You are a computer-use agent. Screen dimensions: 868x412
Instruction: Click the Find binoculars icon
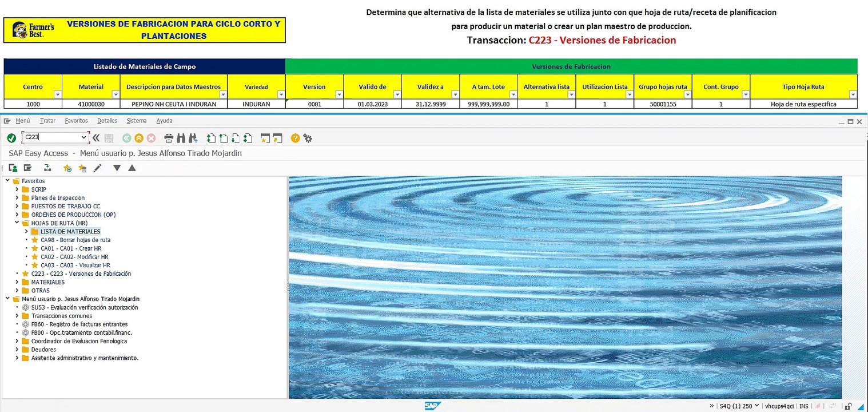[181, 138]
